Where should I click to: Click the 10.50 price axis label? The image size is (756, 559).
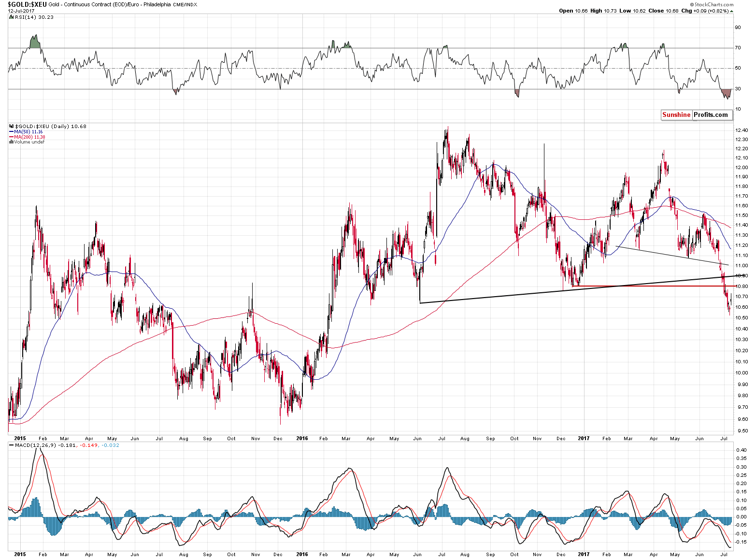click(742, 318)
